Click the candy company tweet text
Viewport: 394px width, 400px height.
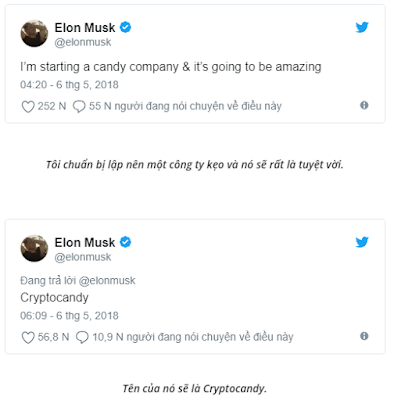[x=171, y=67]
